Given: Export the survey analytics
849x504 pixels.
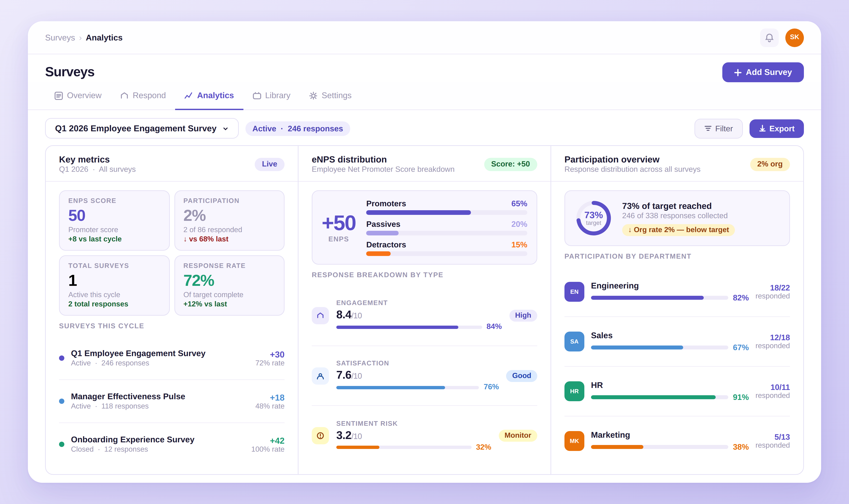Looking at the screenshot, I should click(x=776, y=129).
